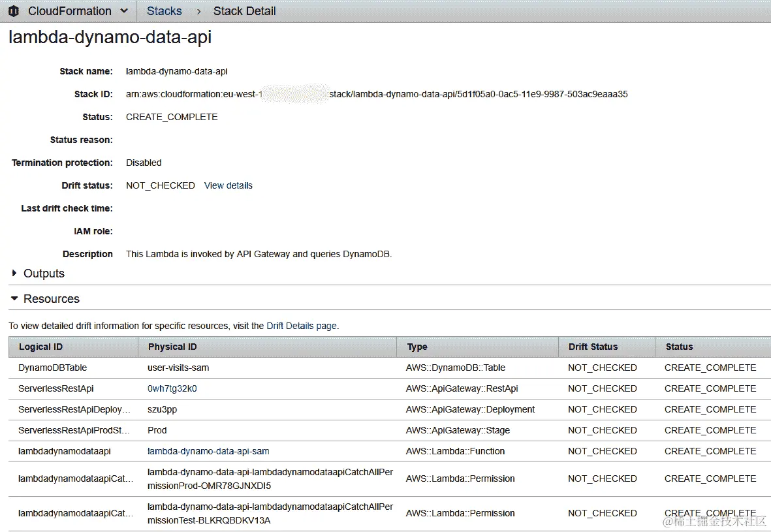Click the Outputs section title
This screenshot has width=771, height=532.
tap(44, 274)
